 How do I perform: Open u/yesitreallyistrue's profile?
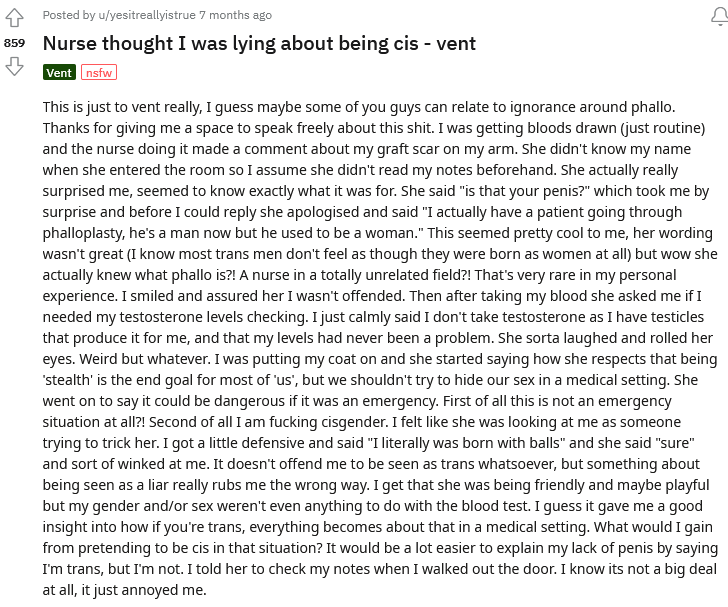click(147, 15)
